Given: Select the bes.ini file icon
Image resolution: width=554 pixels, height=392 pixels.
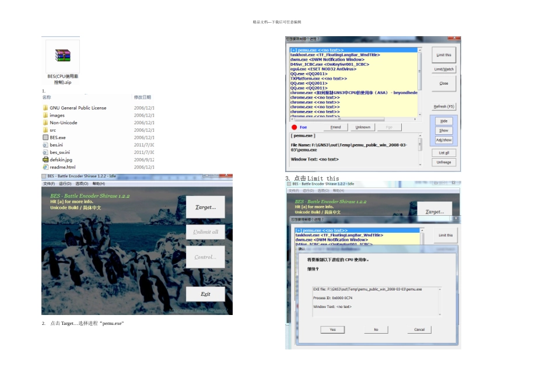Looking at the screenshot, I should click(x=45, y=145).
